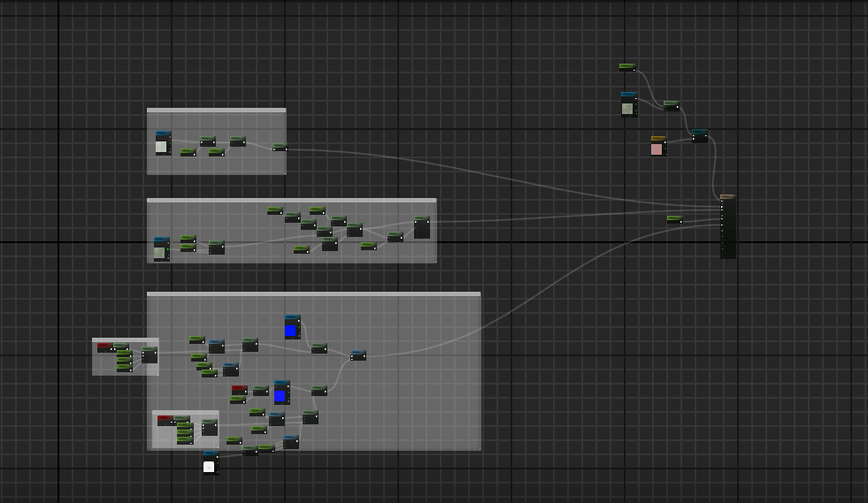Click the top comment box's title bar
The image size is (868, 503).
click(217, 111)
